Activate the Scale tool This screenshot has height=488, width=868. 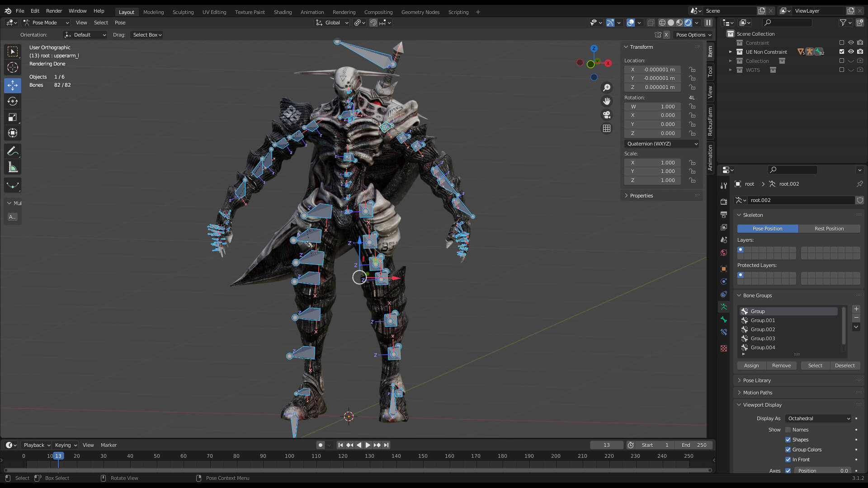point(13,117)
